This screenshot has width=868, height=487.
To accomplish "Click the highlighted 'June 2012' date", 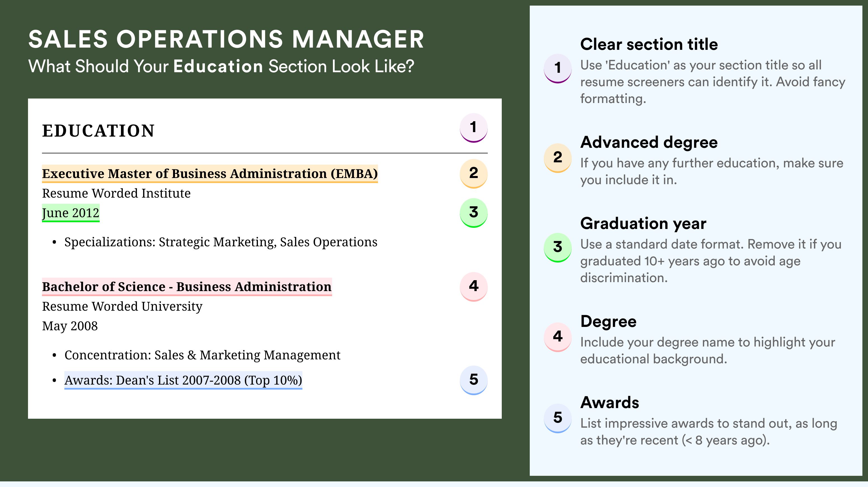I will click(71, 213).
